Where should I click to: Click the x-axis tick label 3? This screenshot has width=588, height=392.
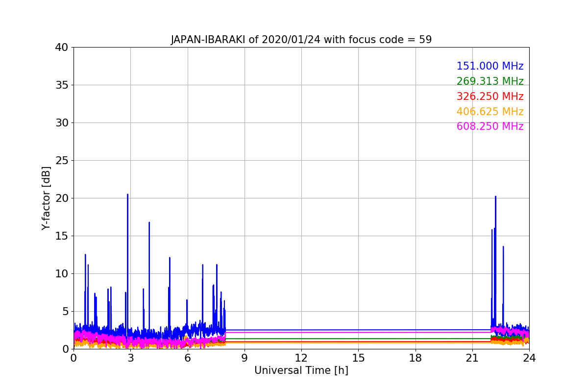click(x=130, y=358)
